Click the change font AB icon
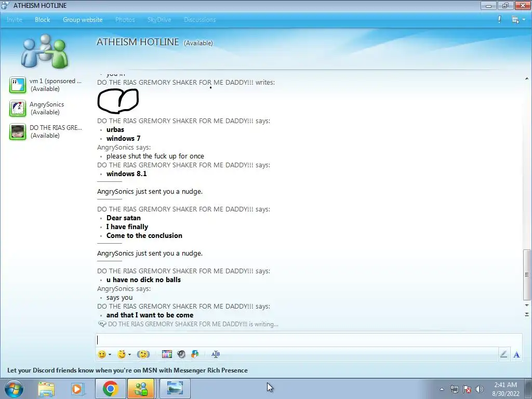Image resolution: width=532 pixels, height=399 pixels. [216, 354]
